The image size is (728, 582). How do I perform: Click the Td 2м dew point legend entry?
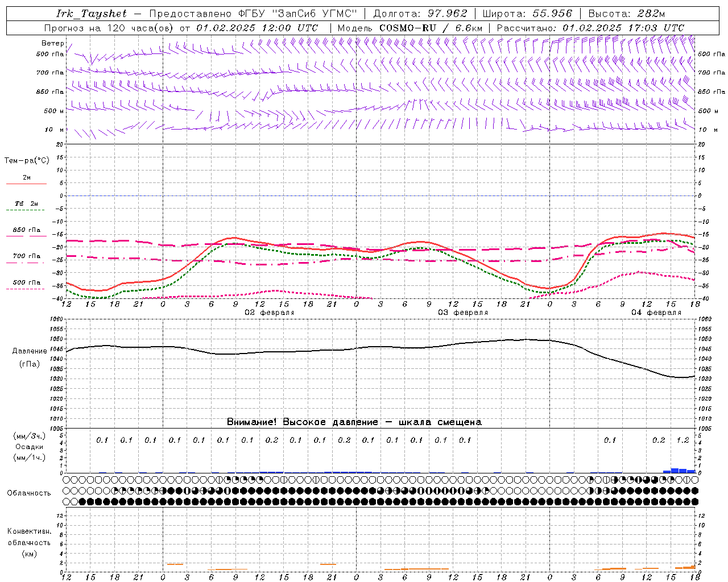pyautogui.click(x=27, y=203)
